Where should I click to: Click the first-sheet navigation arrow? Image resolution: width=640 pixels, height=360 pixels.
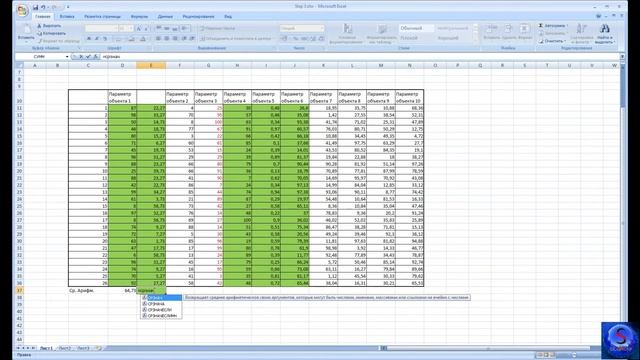coord(18,348)
